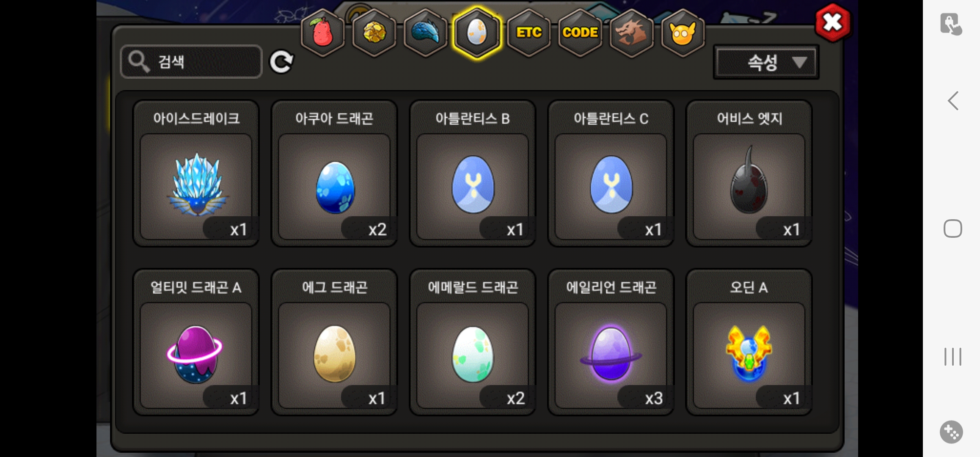980x457 pixels.
Task: Select the yellow owl face tab
Action: click(x=683, y=33)
